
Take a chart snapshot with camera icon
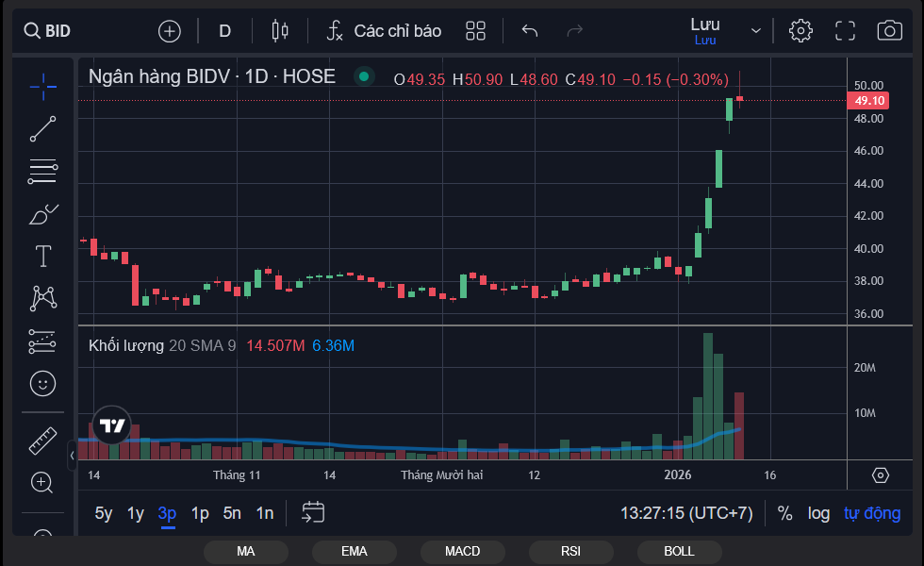click(x=889, y=31)
